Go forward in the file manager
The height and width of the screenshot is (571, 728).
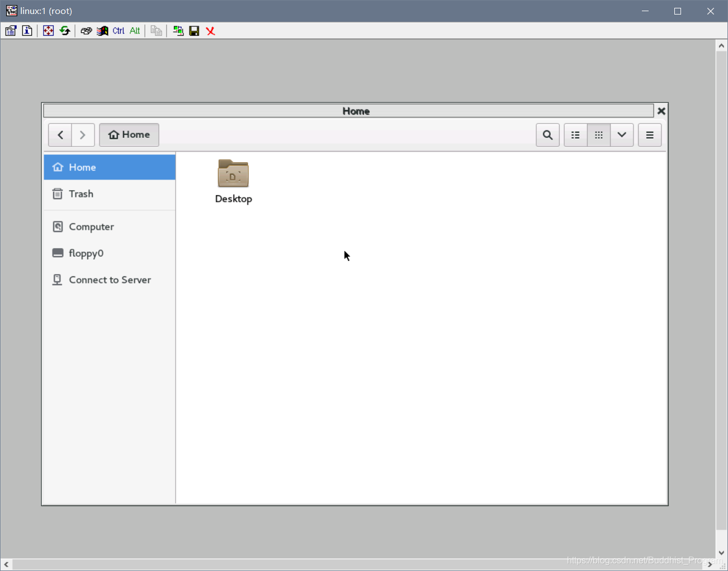click(83, 135)
